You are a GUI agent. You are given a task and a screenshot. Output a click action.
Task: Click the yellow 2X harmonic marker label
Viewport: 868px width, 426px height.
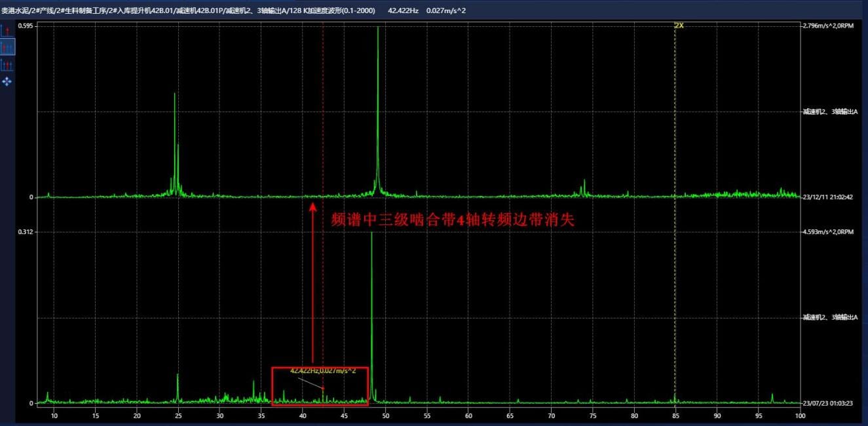[679, 26]
